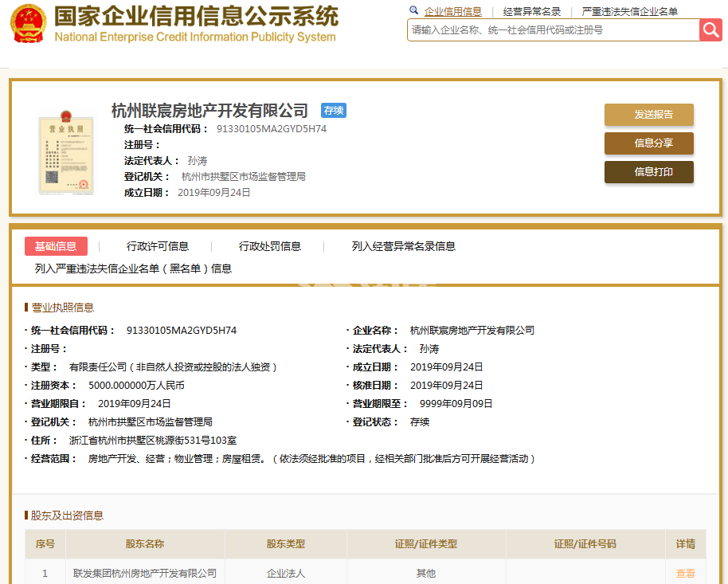Click the 证照/证件类型 column header
Viewport: 728px width, 584px height.
pos(426,543)
